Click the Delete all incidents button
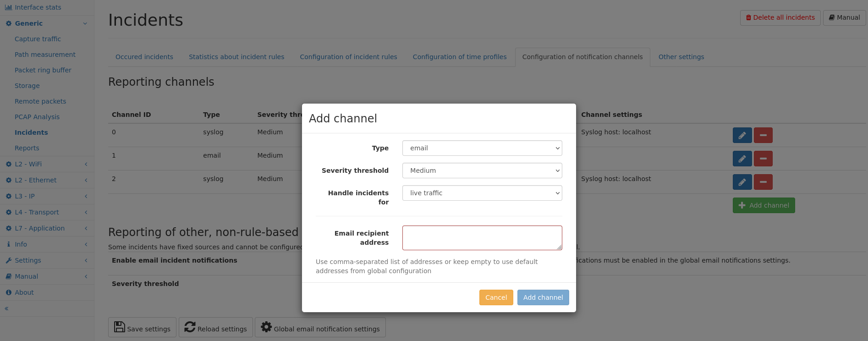 (x=780, y=17)
